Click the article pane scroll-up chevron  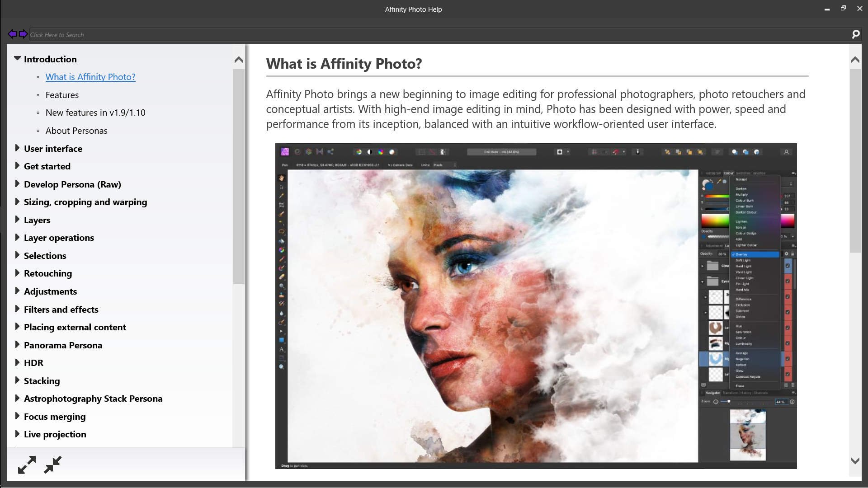(855, 60)
